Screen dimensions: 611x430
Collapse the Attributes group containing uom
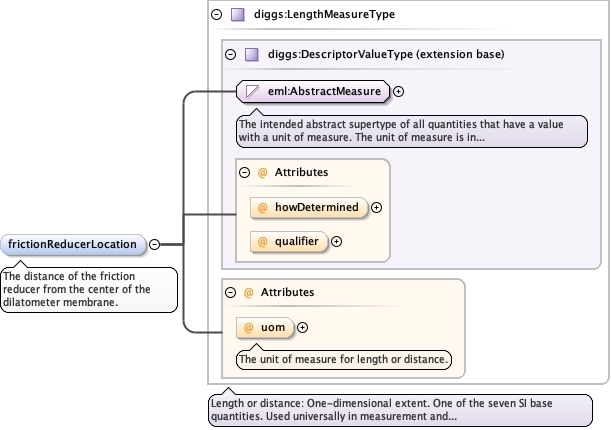[231, 293]
